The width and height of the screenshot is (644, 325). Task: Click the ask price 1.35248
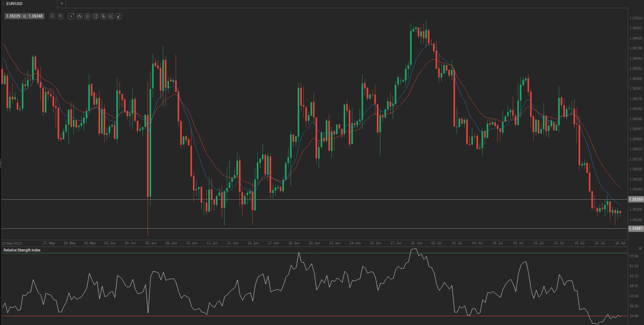[x=35, y=16]
